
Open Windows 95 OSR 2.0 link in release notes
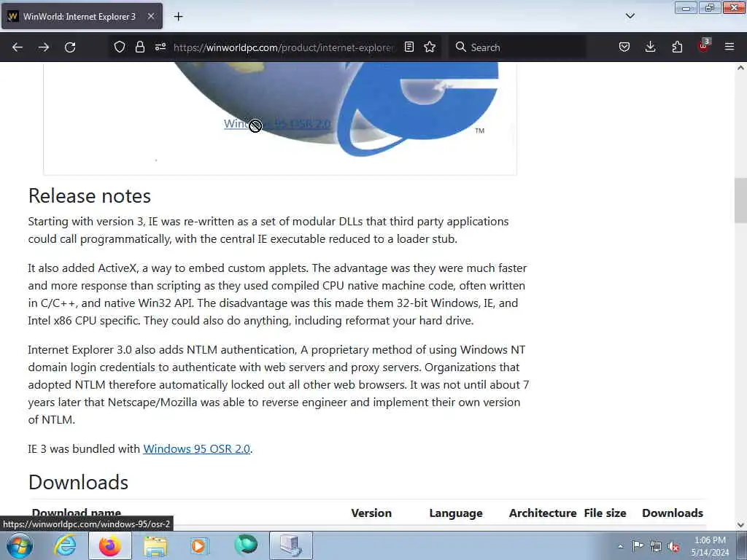pyautogui.click(x=196, y=448)
